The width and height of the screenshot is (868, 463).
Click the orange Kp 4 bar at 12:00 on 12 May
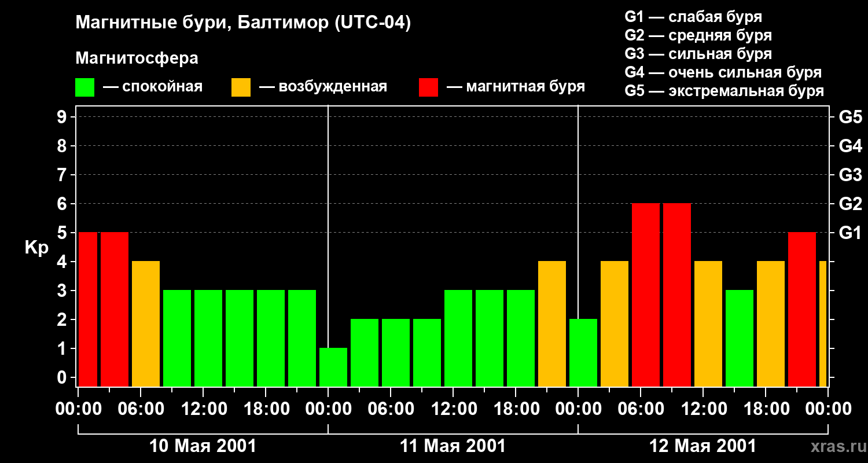pyautogui.click(x=708, y=324)
